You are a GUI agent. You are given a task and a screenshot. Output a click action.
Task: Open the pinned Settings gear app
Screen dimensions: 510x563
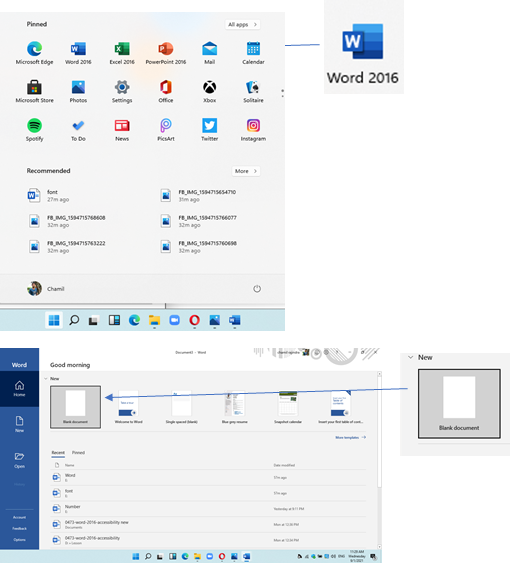point(122,91)
